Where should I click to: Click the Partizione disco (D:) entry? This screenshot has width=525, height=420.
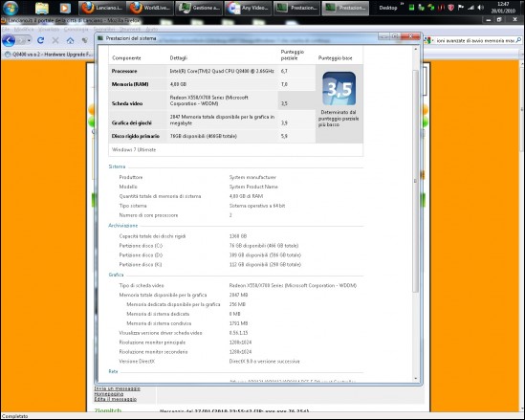click(x=141, y=254)
